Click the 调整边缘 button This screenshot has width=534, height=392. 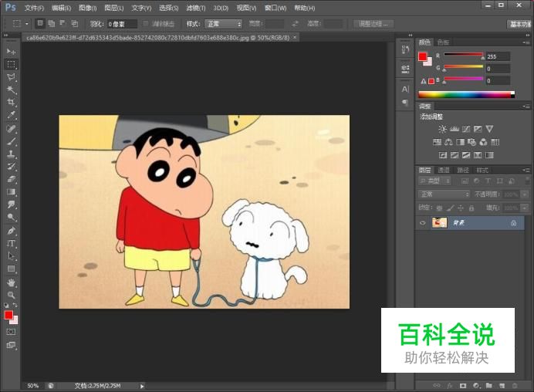(x=373, y=24)
